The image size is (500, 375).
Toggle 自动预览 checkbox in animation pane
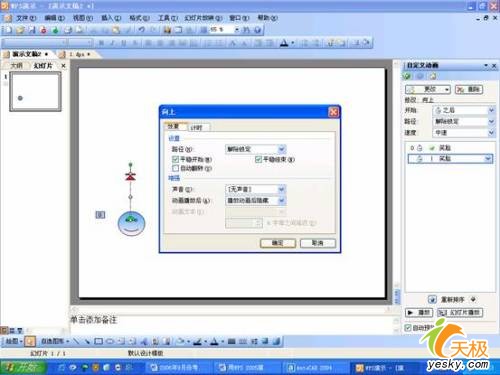tap(408, 328)
